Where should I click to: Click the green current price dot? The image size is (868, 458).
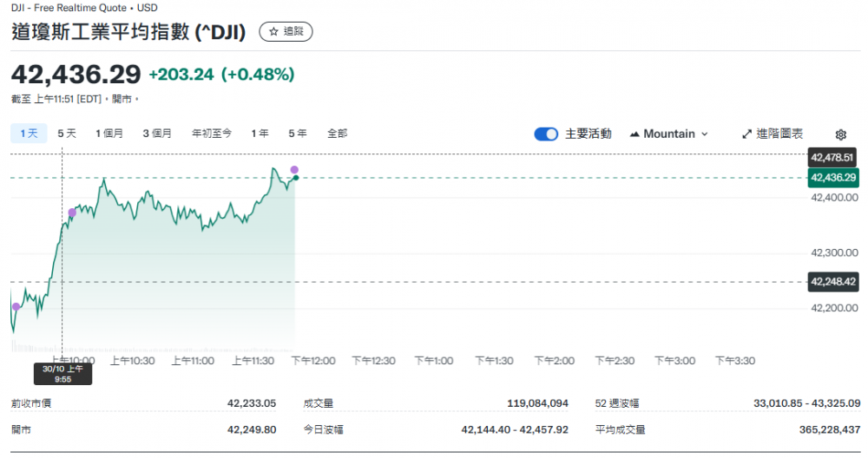pos(296,178)
